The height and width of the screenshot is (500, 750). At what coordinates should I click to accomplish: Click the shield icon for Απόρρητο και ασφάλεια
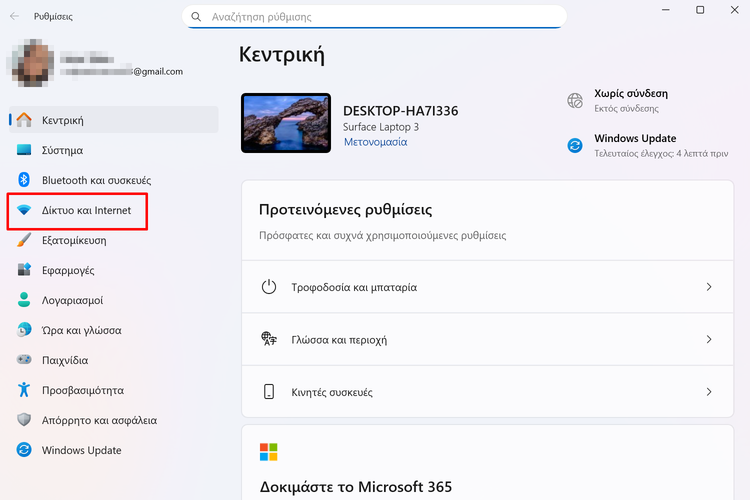click(25, 420)
